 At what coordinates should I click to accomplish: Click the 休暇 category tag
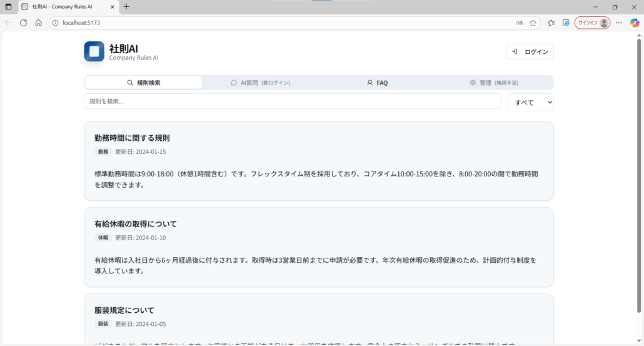[x=103, y=238]
